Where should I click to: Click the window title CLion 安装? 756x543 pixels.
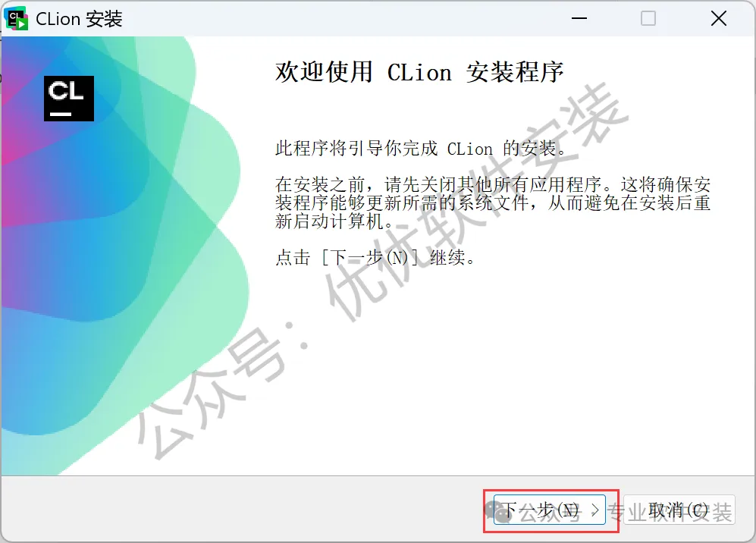point(79,19)
